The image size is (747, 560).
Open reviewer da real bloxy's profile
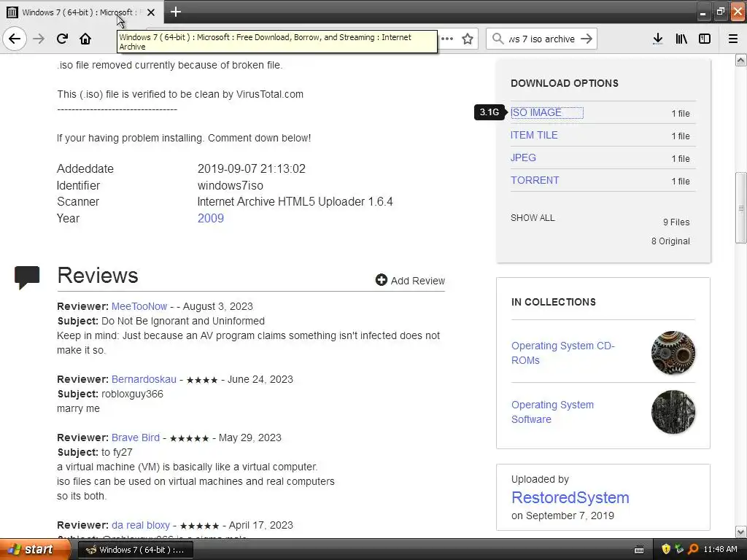141,525
